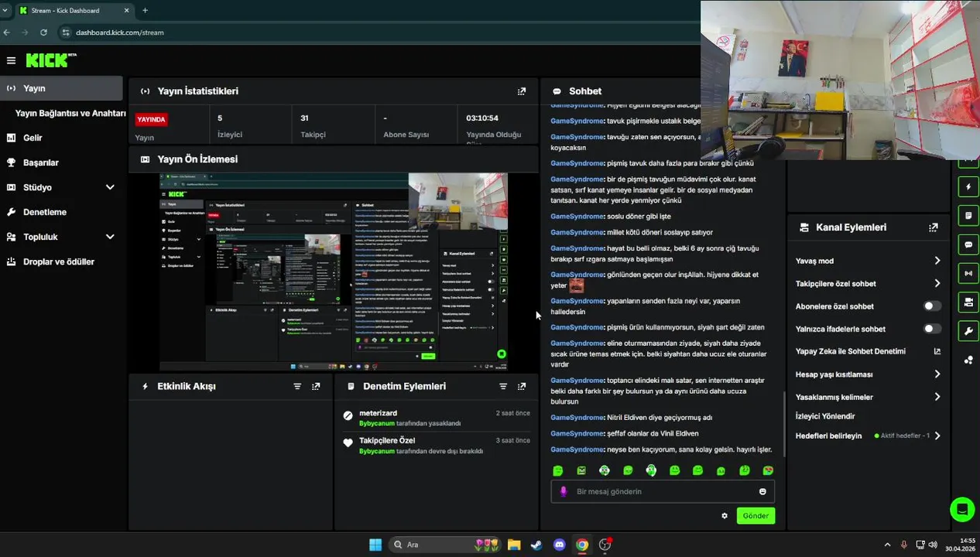
Task: Click the Ara taskbar search box
Action: click(445, 545)
